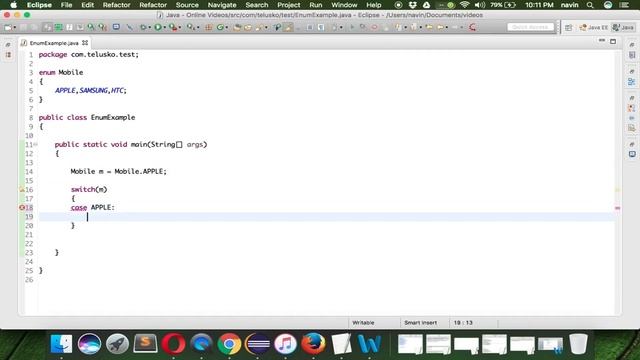Open the Trash in the Dock
This screenshot has height=360, width=640.
click(578, 344)
